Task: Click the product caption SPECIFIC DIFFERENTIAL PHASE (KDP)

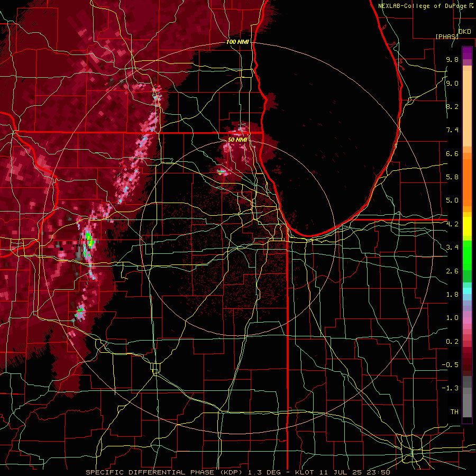Action: (163, 472)
